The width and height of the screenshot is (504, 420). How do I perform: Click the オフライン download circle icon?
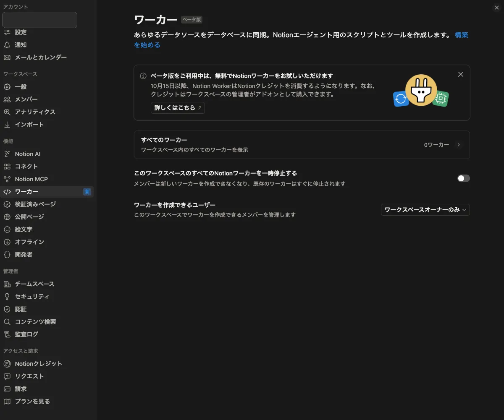[x=7, y=242]
